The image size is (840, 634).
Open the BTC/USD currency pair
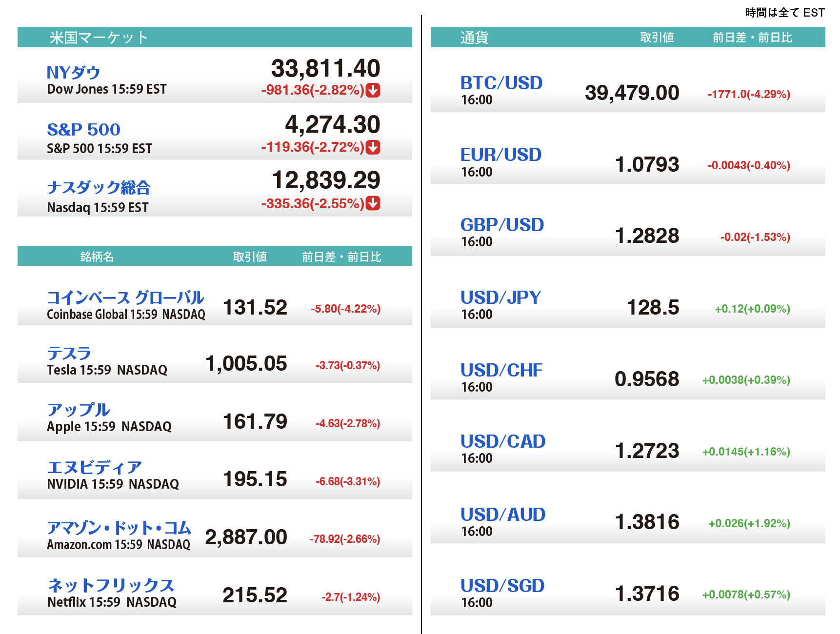(501, 83)
